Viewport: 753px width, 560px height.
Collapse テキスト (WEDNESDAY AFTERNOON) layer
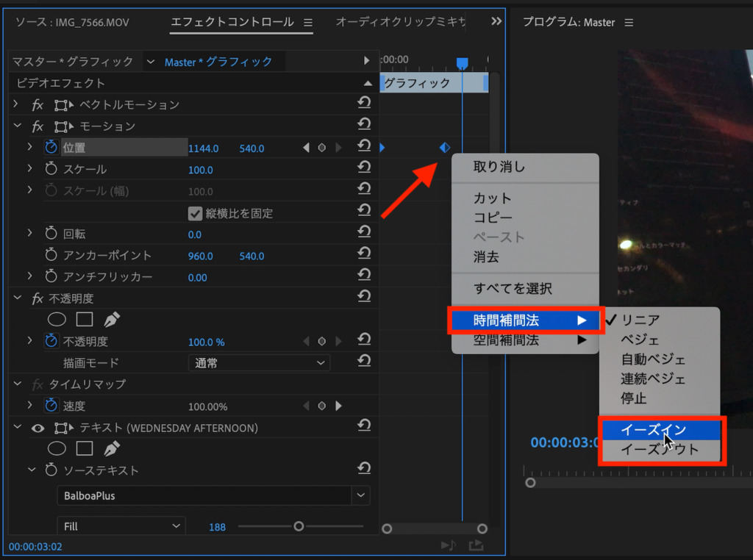pos(18,426)
